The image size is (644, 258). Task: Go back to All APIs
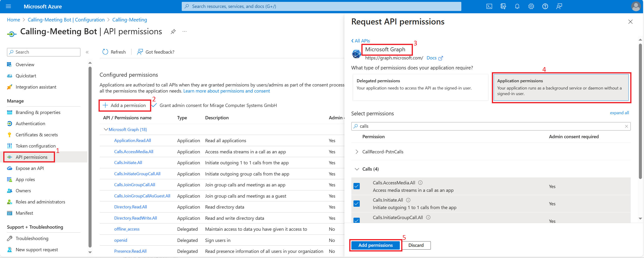360,41
